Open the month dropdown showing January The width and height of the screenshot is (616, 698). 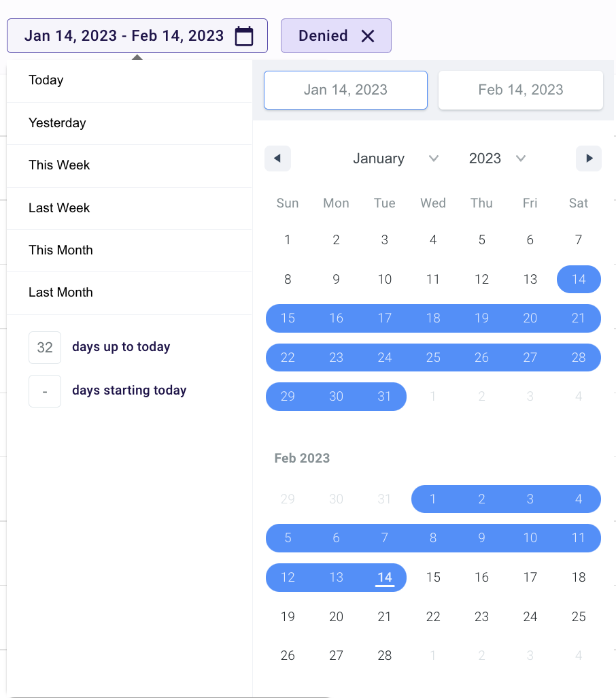[x=394, y=158]
